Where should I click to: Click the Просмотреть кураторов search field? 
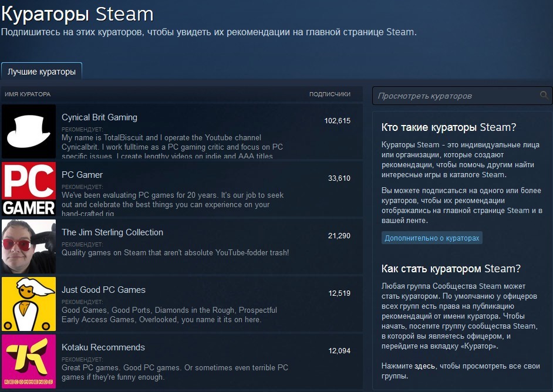[462, 96]
